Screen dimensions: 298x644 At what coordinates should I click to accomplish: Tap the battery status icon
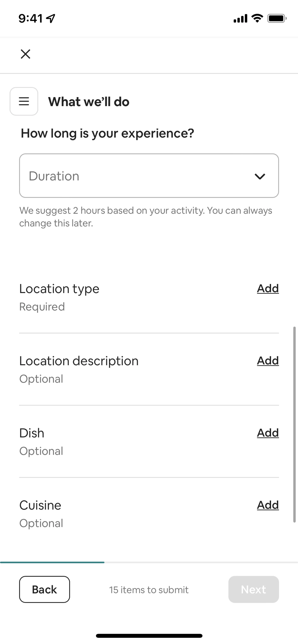click(277, 18)
